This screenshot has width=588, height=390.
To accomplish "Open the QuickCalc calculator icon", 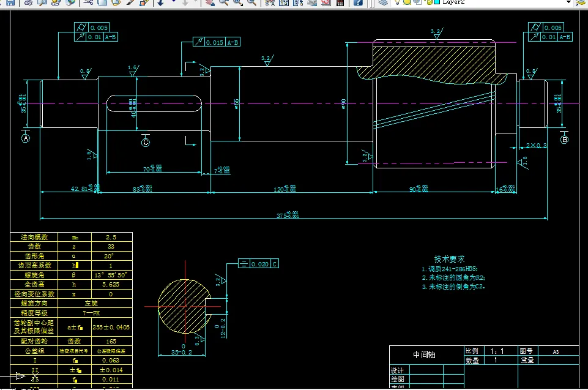I will [340, 2].
